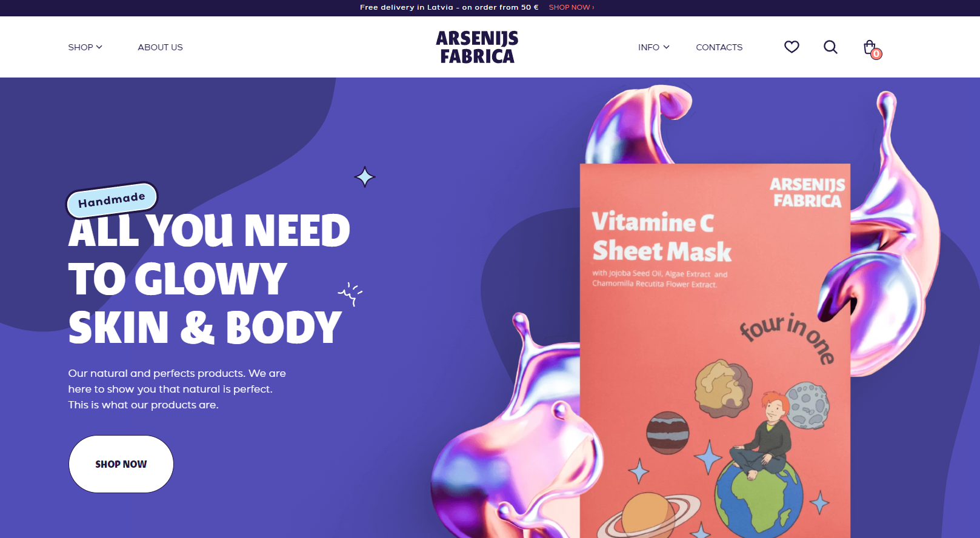This screenshot has width=980, height=538.
Task: Click the chevron next to INFO
Action: (667, 47)
